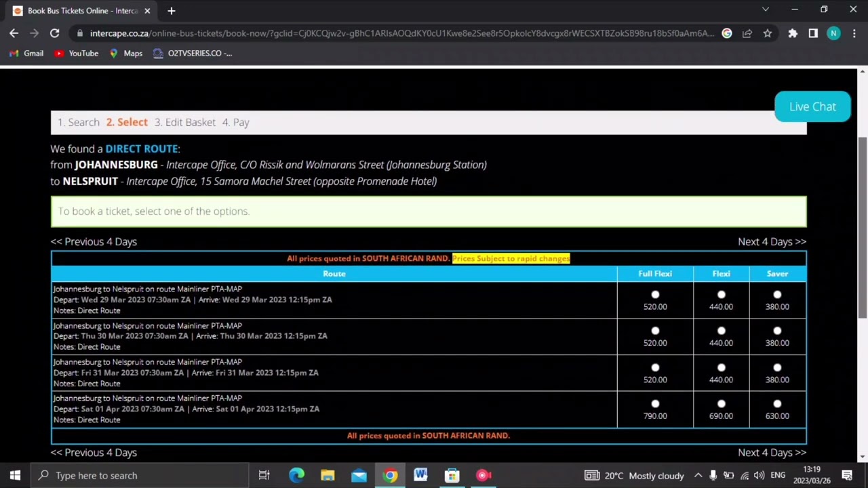Viewport: 868px width, 488px height.
Task: Go to the '3. Edit Basket' step
Action: click(185, 122)
